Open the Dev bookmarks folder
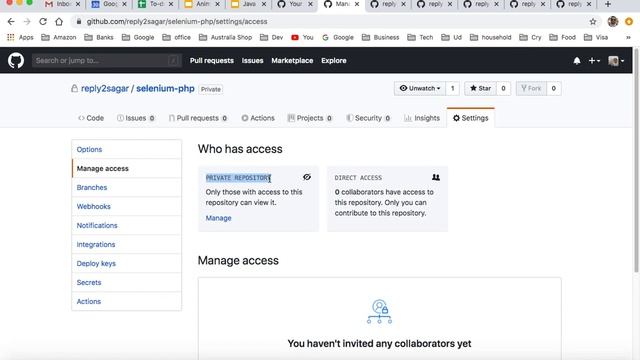 [271, 37]
